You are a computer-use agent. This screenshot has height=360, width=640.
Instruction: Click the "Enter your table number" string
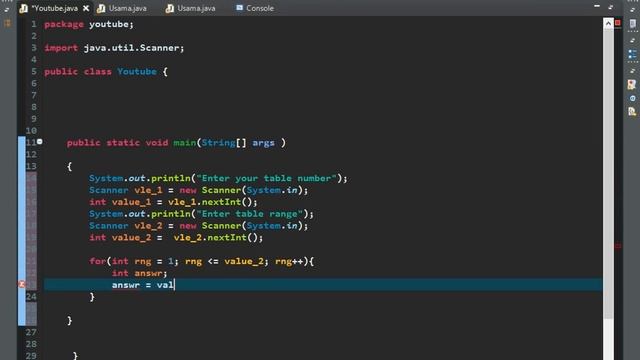(x=267, y=178)
